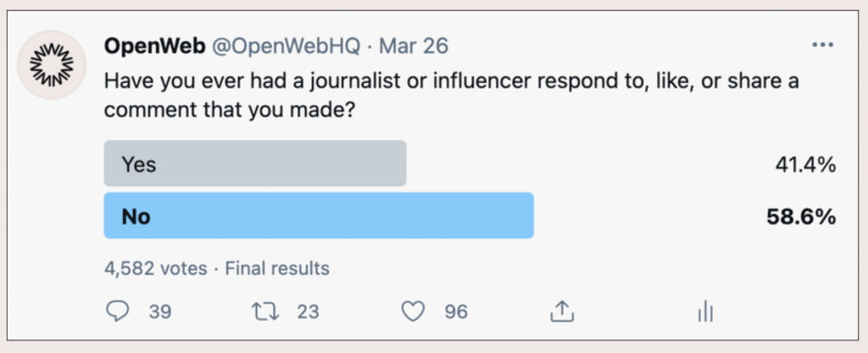
Task: Click the reply speech bubble icon
Action: coord(117,312)
